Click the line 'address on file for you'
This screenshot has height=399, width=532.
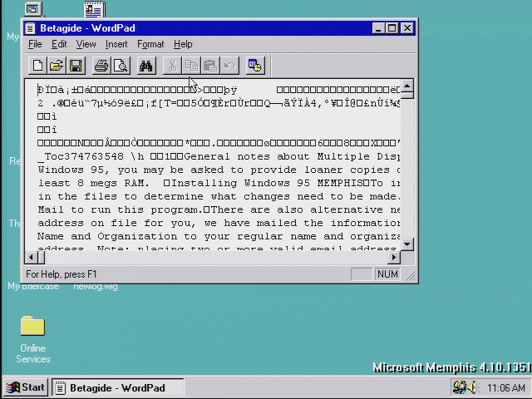point(219,223)
